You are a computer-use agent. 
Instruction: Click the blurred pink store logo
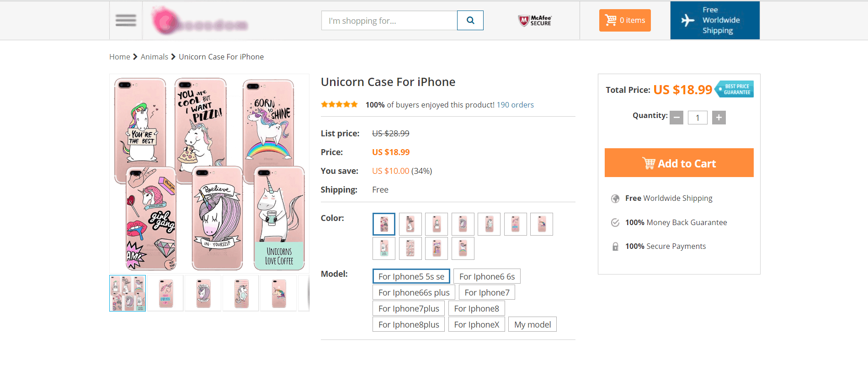click(199, 22)
